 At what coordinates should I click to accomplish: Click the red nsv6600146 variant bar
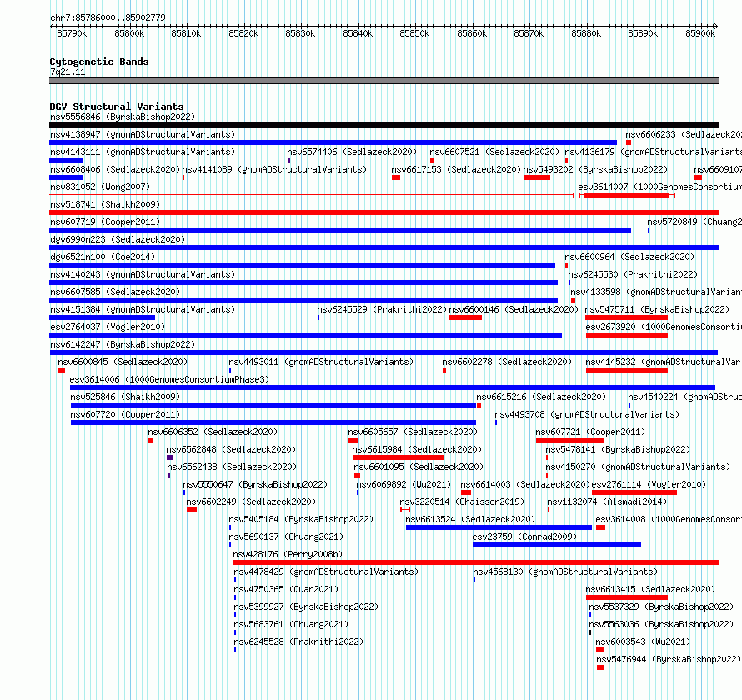465,317
